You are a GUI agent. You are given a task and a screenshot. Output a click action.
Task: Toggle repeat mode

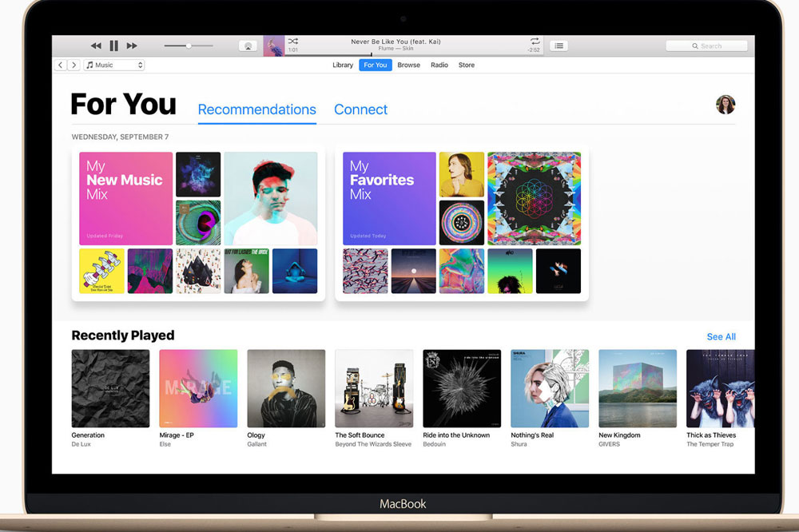(535, 41)
